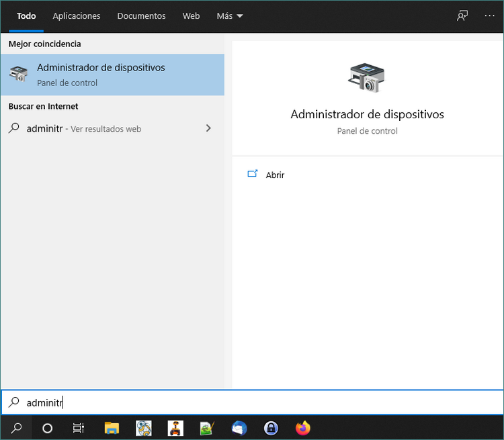
Task: Open the padlock app in taskbar
Action: (x=271, y=428)
